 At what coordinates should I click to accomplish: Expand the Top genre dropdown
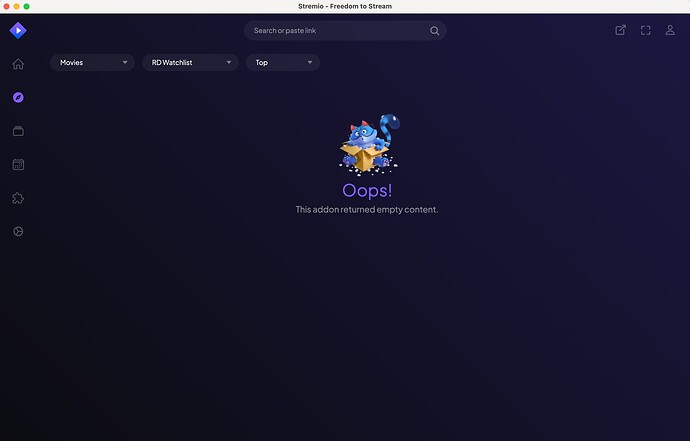(x=283, y=62)
